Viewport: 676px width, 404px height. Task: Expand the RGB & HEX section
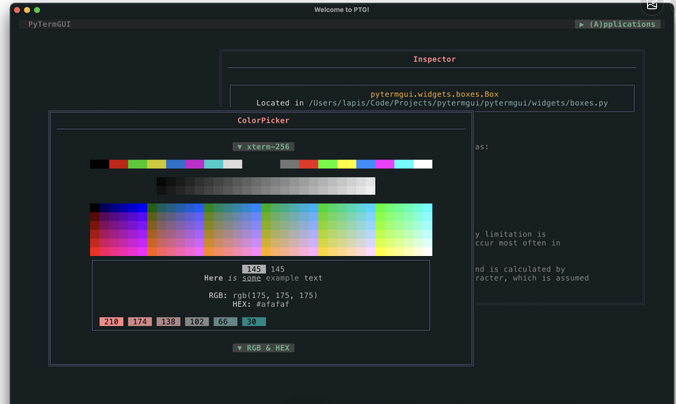[263, 348]
